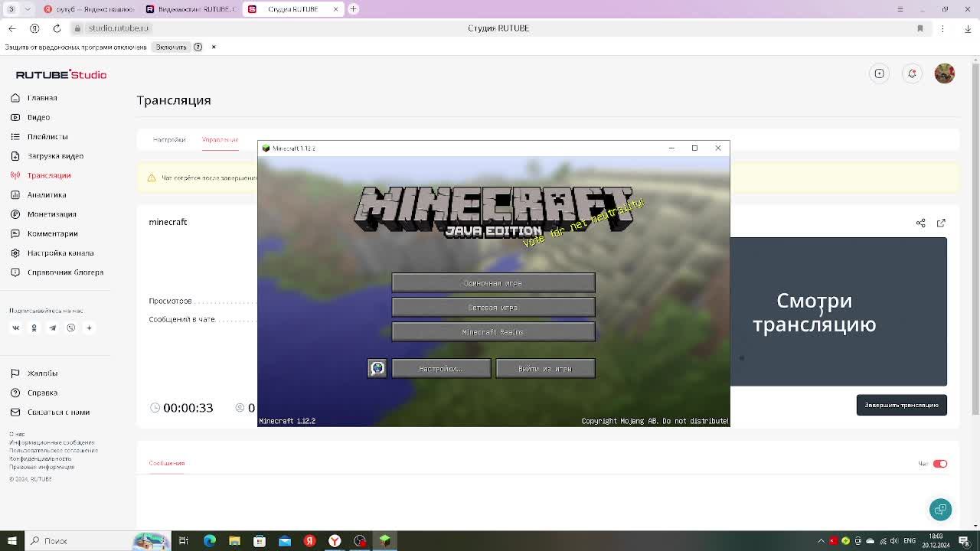Open Главная in RUTUBE Studio sidebar

tap(34, 98)
